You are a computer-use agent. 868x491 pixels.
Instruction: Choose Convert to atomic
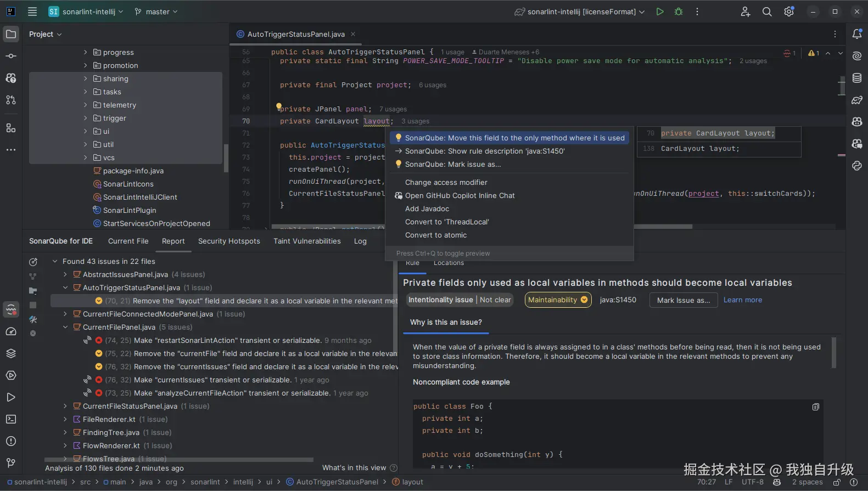[x=509, y=235]
